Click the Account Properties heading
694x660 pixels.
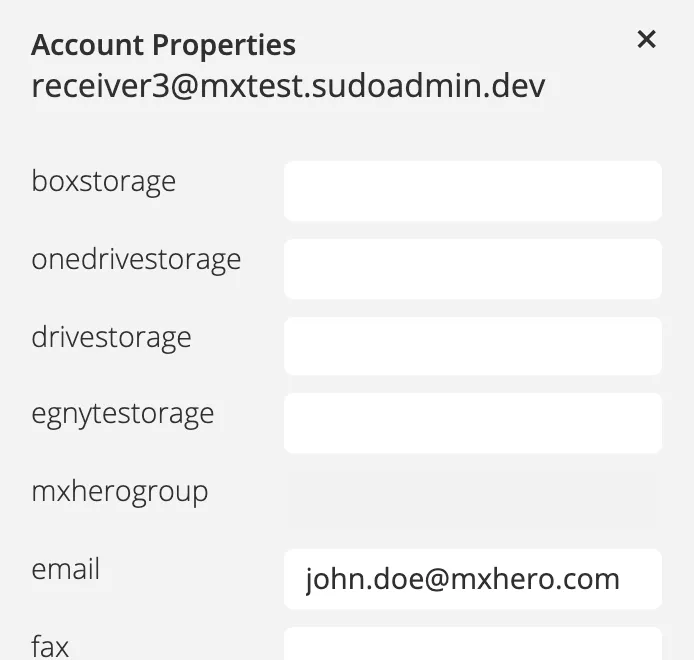tap(163, 45)
